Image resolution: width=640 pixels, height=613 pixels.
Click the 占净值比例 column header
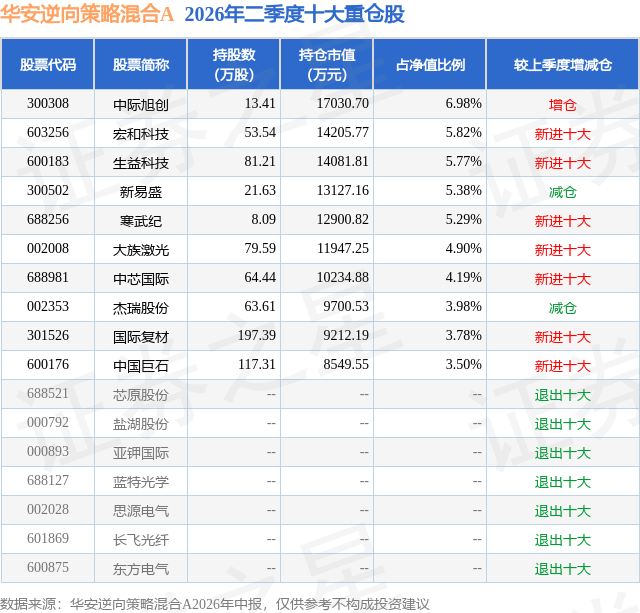tap(430, 64)
